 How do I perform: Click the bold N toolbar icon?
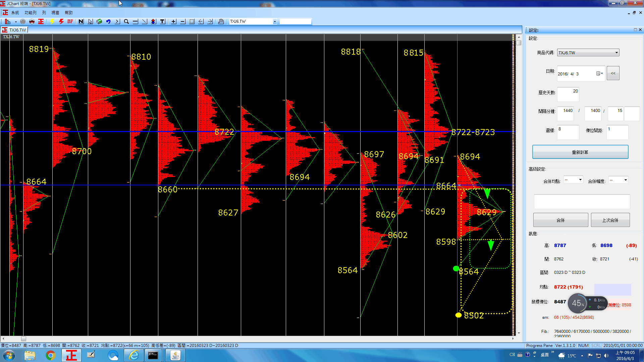81,21
